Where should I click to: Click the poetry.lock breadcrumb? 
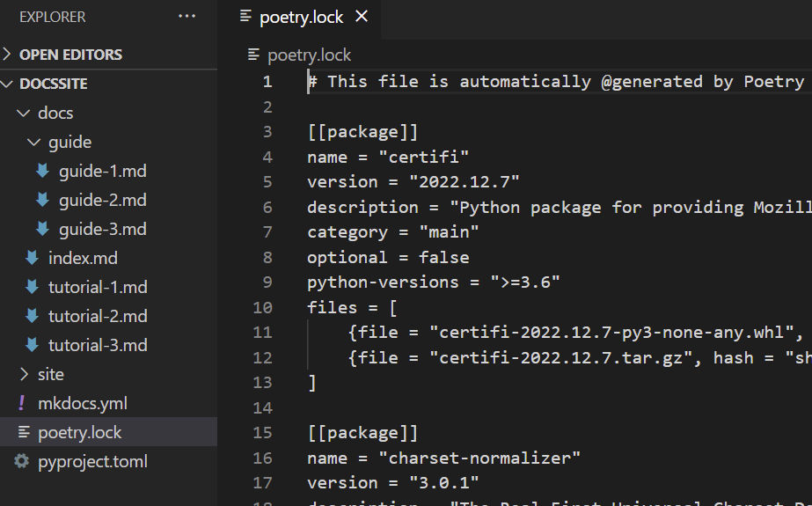[x=309, y=55]
